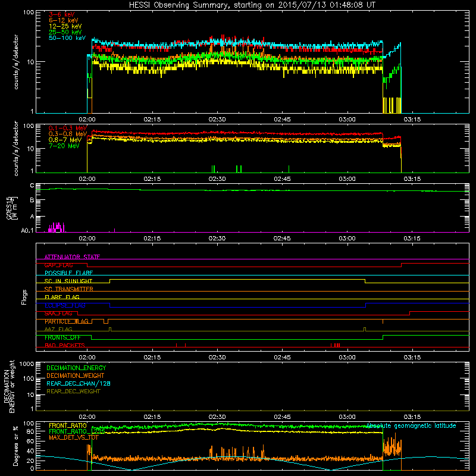Click the magenta GOES spikes near A0.1

pos(57,227)
